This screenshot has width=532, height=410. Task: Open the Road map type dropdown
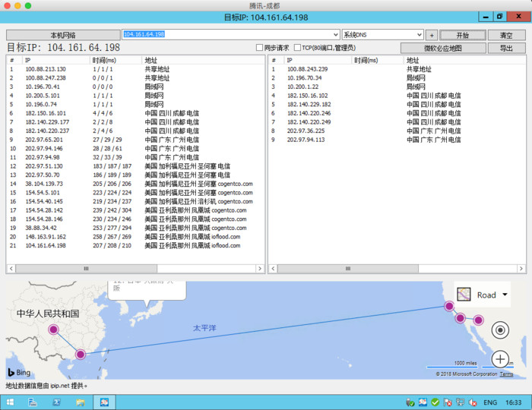[x=505, y=295]
